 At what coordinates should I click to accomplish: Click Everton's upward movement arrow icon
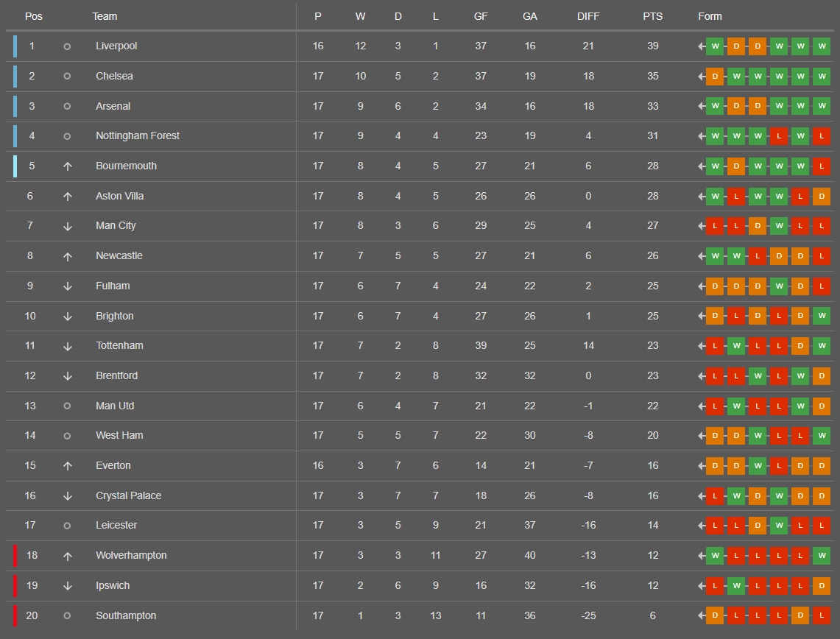point(68,466)
